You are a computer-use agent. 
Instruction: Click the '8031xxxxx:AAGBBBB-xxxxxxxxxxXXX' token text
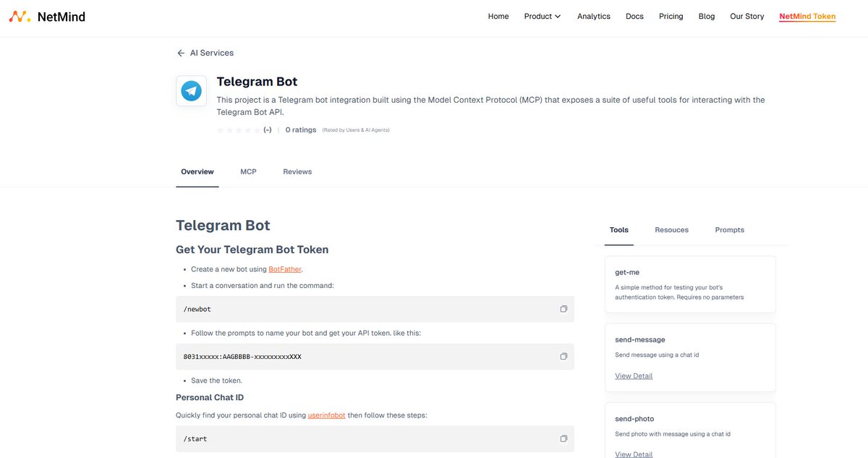tap(242, 357)
